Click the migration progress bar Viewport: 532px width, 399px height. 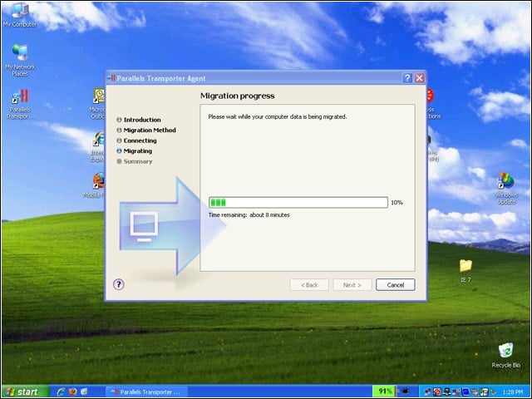click(298, 203)
